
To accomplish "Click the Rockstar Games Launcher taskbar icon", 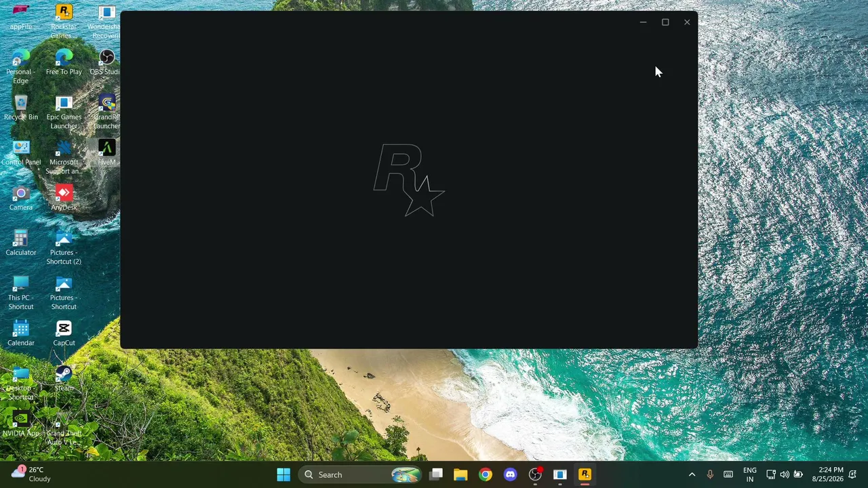I will pyautogui.click(x=585, y=474).
